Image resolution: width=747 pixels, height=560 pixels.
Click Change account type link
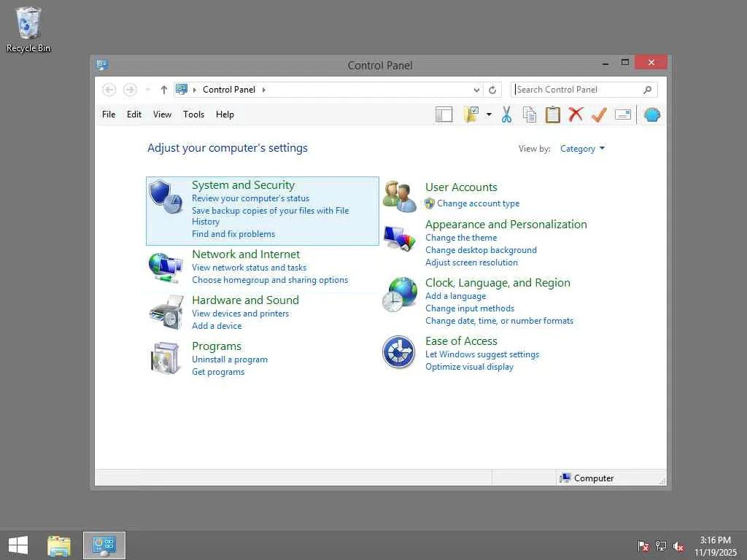coord(479,203)
